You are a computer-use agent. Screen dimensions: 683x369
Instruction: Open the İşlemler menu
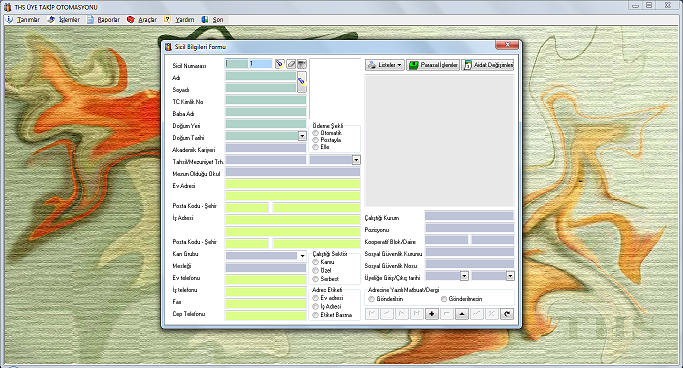pyautogui.click(x=64, y=20)
